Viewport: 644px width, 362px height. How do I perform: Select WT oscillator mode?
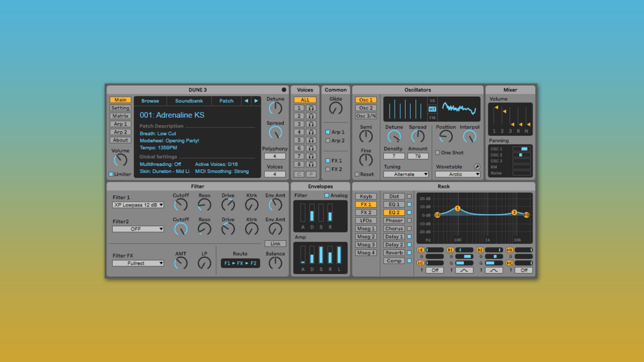[432, 109]
